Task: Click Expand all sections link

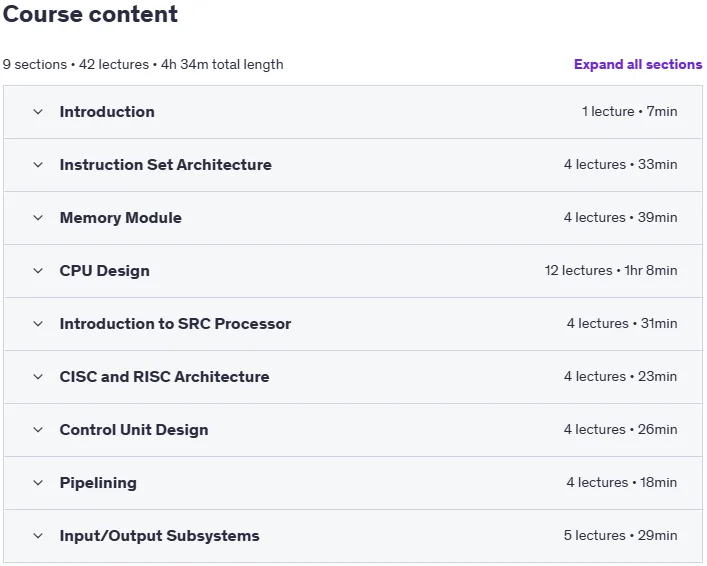Action: pos(638,64)
